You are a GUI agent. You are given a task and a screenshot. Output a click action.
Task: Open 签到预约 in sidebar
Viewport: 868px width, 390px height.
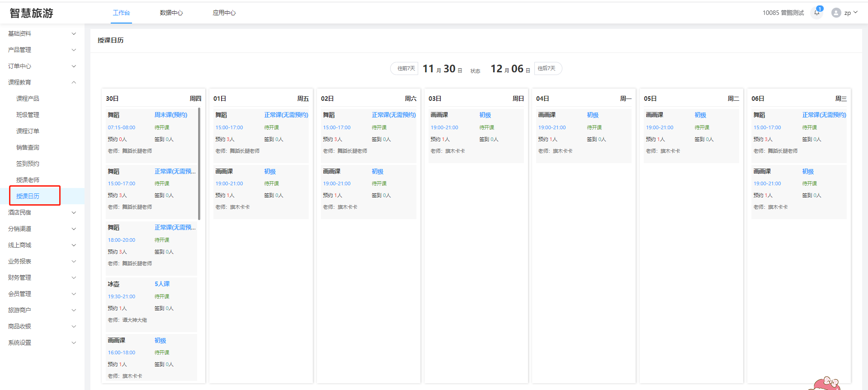[x=28, y=164]
